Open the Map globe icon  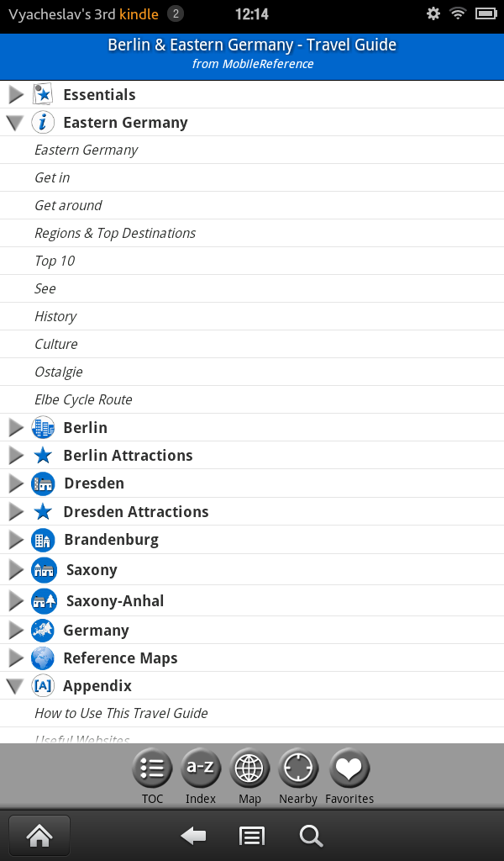(249, 769)
